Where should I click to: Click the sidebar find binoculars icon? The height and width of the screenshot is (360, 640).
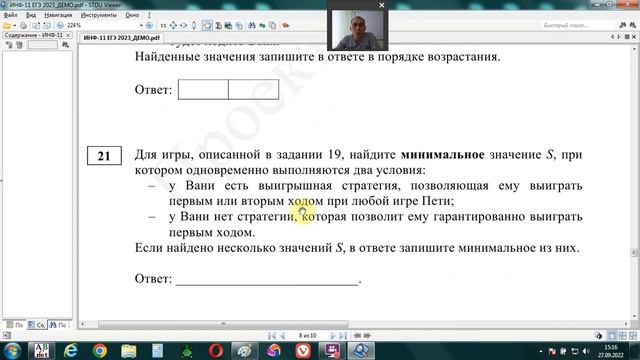pos(65,45)
